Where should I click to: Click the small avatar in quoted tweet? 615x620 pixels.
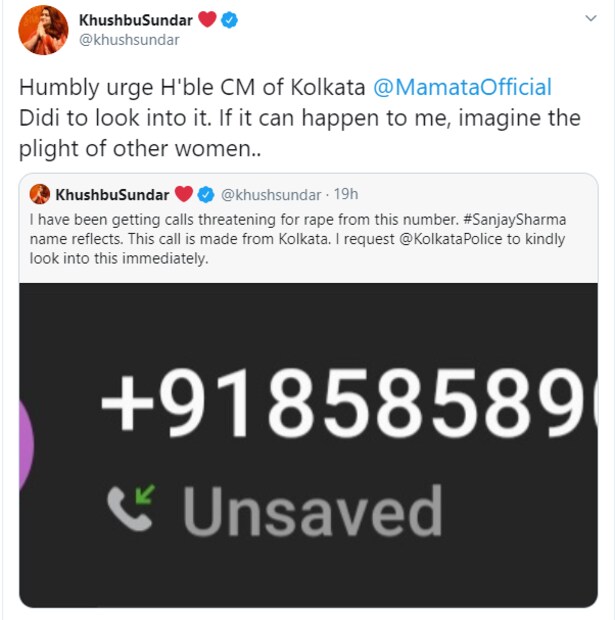40,193
